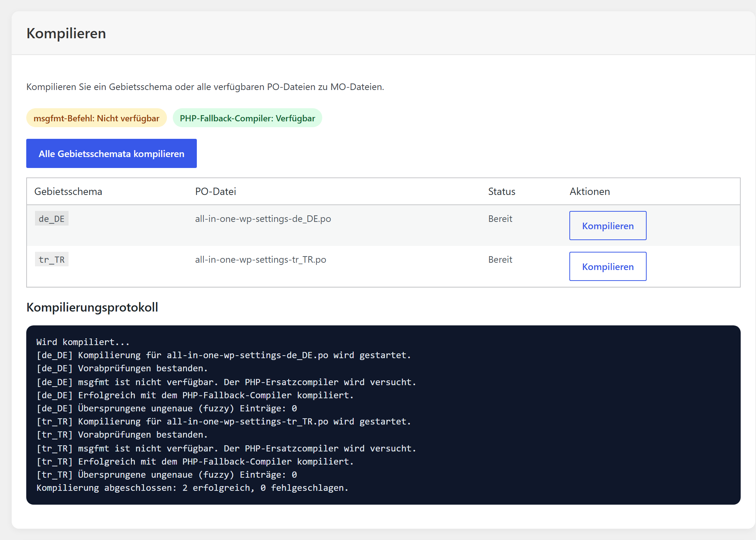
Task: Click Alle Gebietsschemata kompilieren button
Action: (112, 153)
